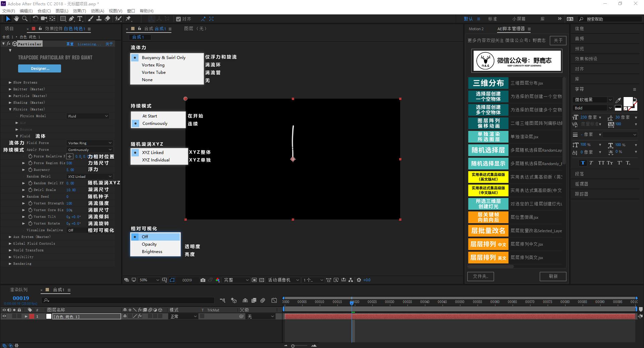
Task: Toggle Force Relative Position stopwatch
Action: click(x=30, y=156)
